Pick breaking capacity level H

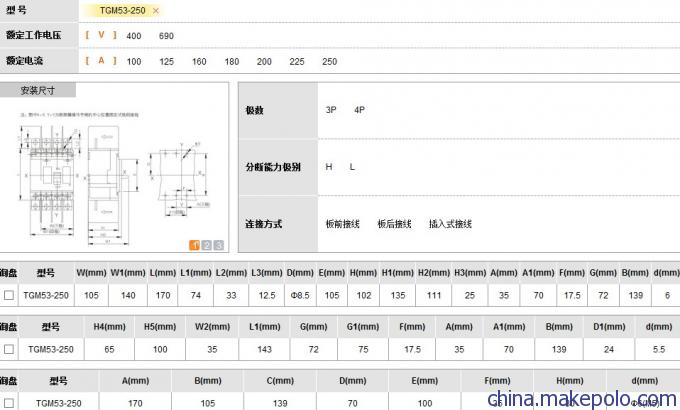click(329, 167)
